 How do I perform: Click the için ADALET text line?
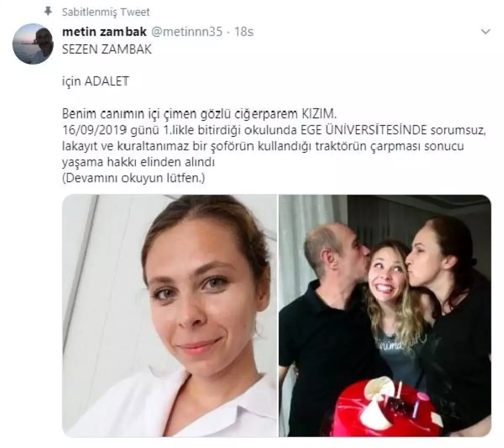coord(95,82)
